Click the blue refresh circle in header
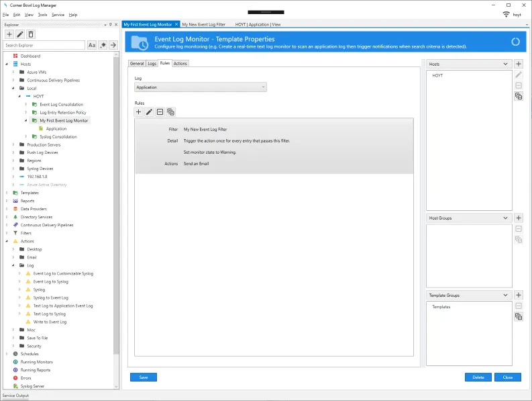This screenshot has width=532, height=401. click(x=515, y=42)
